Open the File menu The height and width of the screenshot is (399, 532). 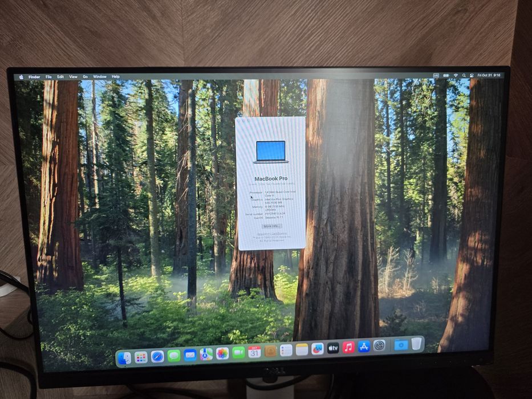(x=48, y=77)
